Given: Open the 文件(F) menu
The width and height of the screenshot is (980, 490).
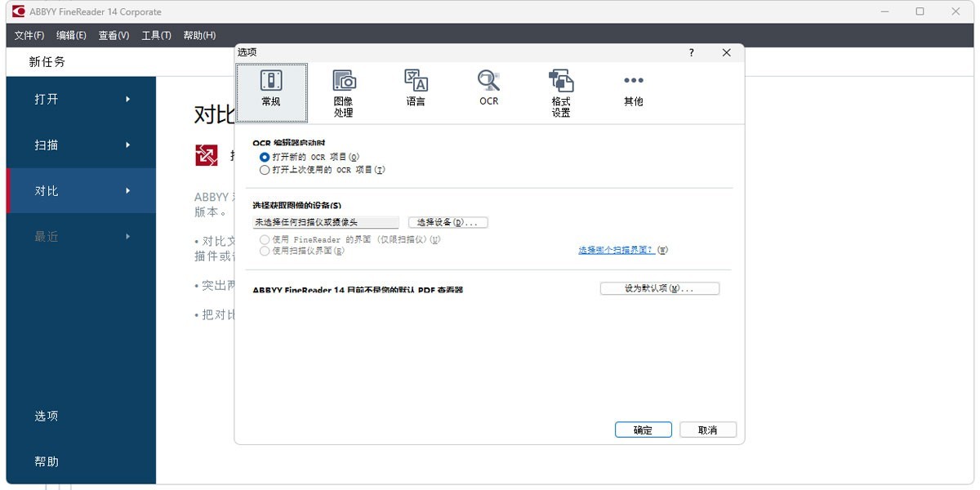Looking at the screenshot, I should pyautogui.click(x=29, y=35).
